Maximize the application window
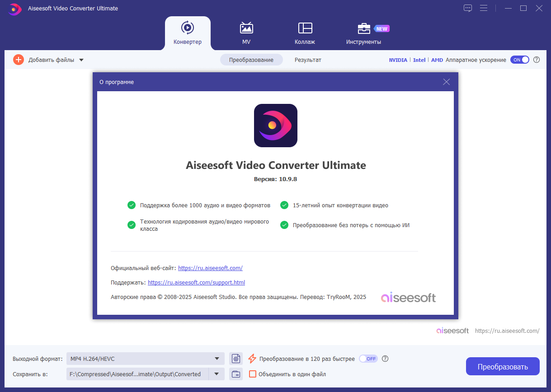 coord(523,8)
